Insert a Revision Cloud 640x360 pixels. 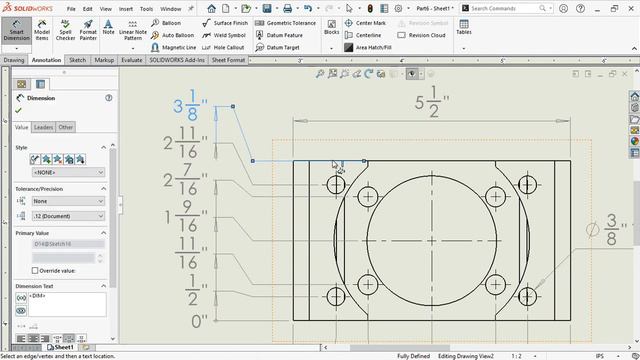coord(421,36)
